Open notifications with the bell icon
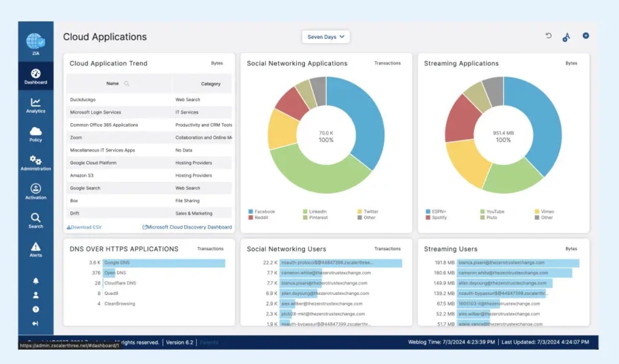The width and height of the screenshot is (619, 364). tap(35, 281)
